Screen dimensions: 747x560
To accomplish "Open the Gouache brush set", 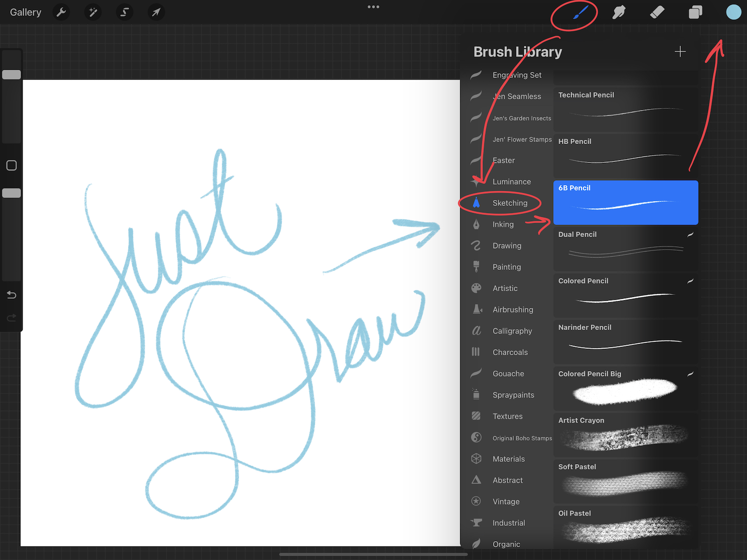I will [507, 373].
